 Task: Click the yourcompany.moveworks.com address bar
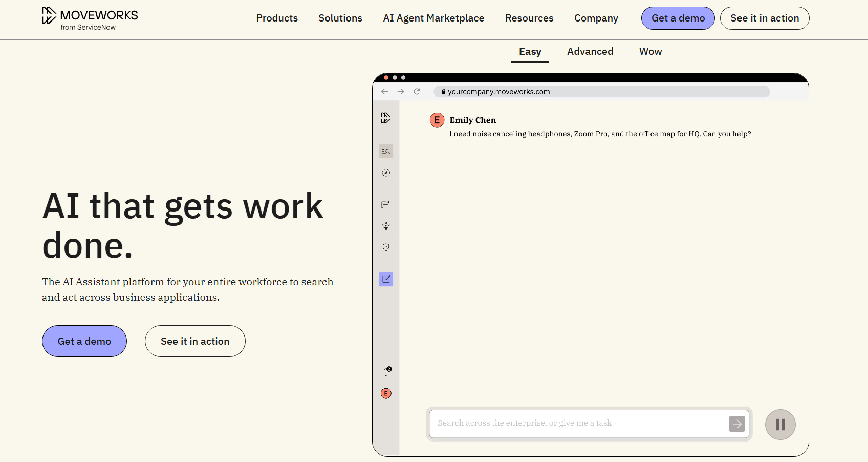pos(602,92)
